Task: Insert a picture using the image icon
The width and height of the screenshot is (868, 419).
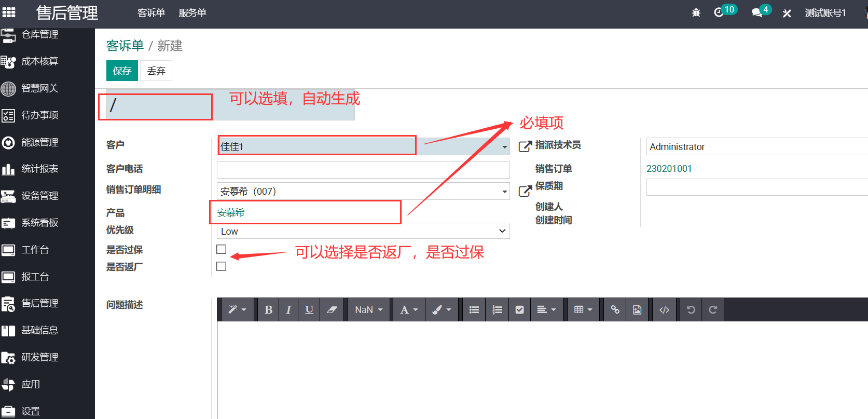Action: tap(637, 310)
